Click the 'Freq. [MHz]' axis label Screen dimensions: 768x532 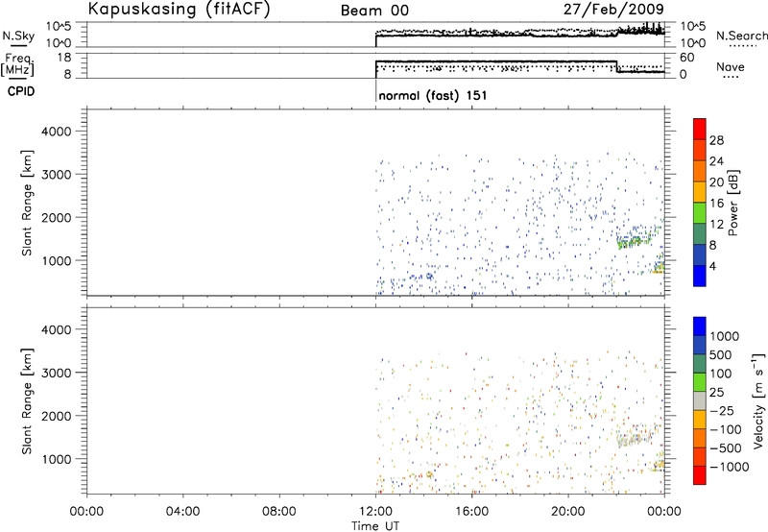click(18, 64)
